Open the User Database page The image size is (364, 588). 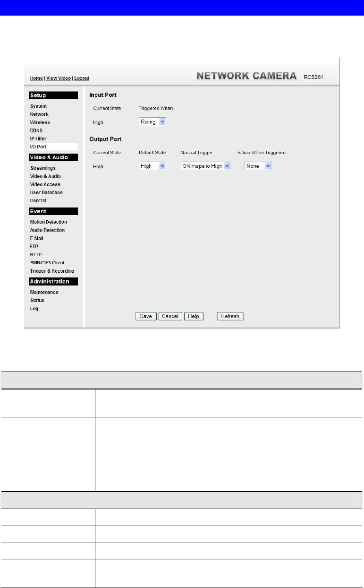coord(46,192)
